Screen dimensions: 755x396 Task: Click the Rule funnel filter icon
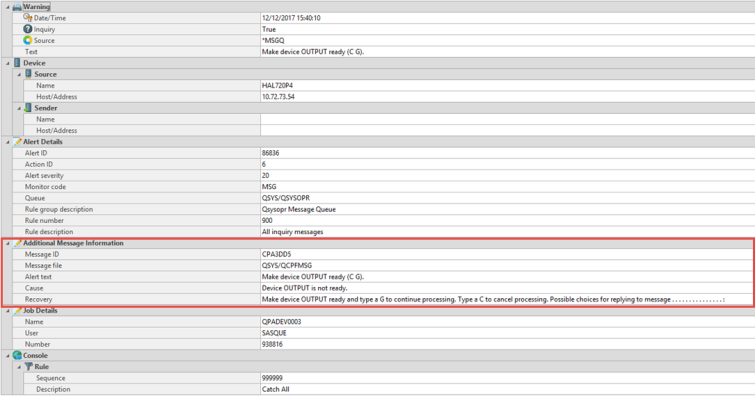pyautogui.click(x=28, y=367)
